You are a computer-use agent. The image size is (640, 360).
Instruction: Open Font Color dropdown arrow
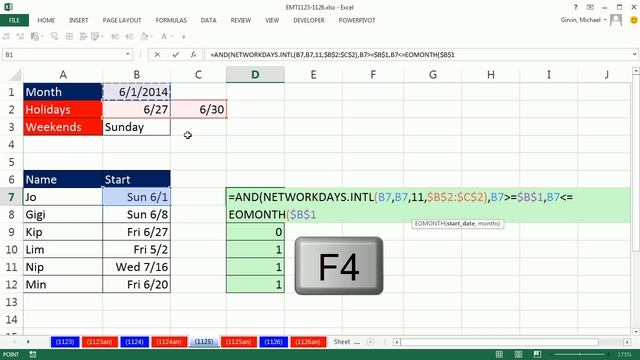tap(171, 36)
